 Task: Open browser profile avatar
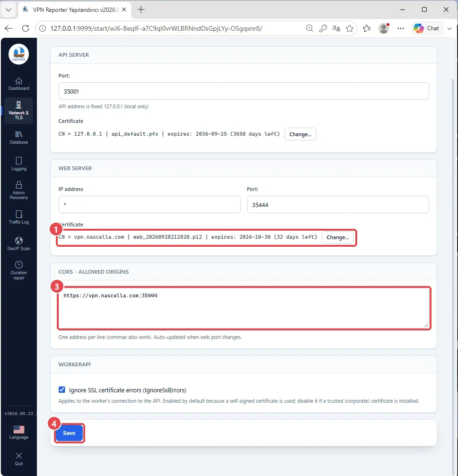tap(384, 28)
